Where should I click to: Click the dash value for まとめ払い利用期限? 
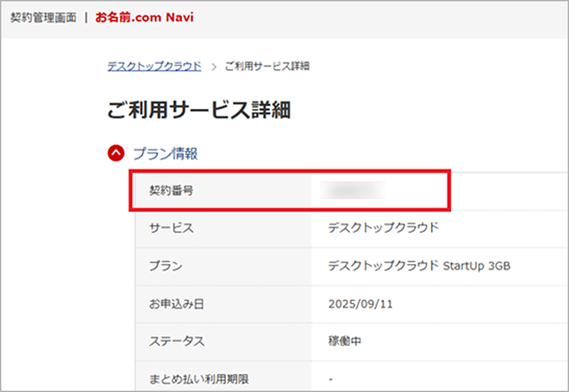(x=330, y=378)
